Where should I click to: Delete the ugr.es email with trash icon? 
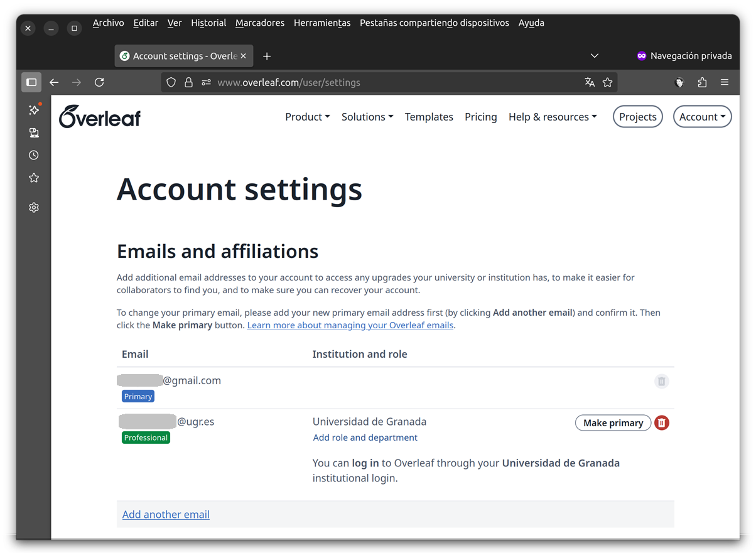coord(662,423)
